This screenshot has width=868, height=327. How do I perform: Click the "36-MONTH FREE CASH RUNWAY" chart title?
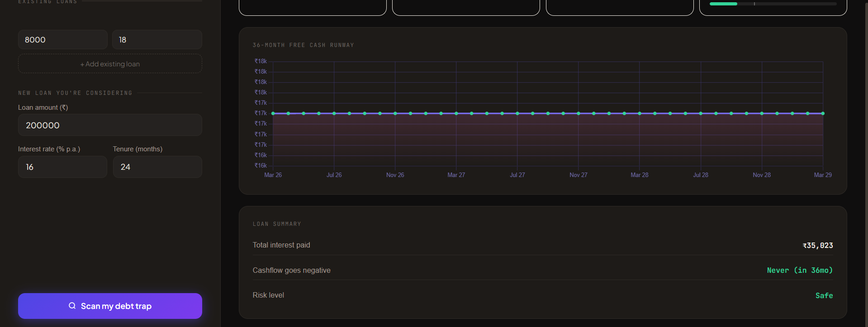[304, 45]
